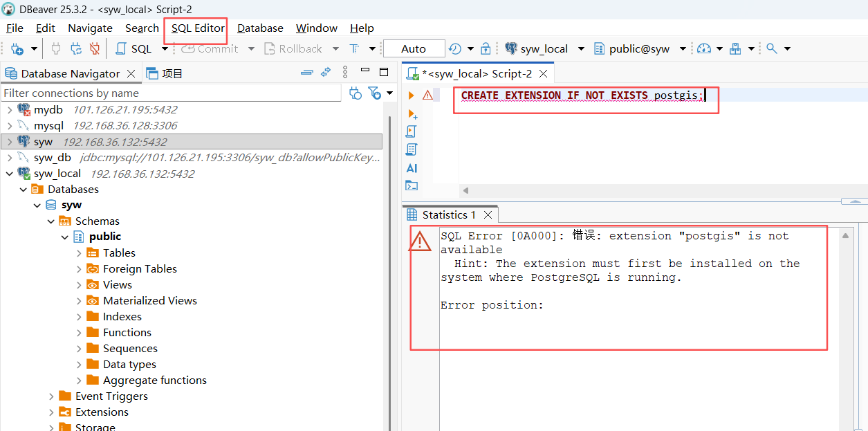The image size is (868, 431).
Task: Click the Execute Script icon
Action: [412, 131]
